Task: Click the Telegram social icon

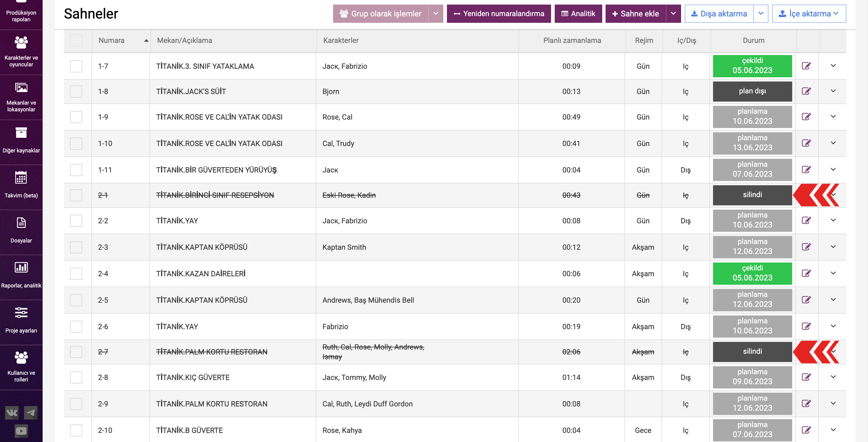Action: (x=31, y=412)
